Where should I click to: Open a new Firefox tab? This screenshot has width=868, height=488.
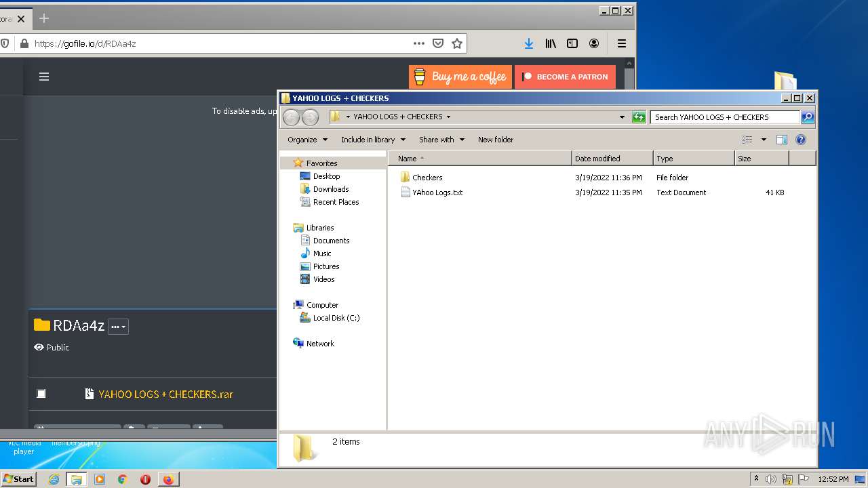44,18
